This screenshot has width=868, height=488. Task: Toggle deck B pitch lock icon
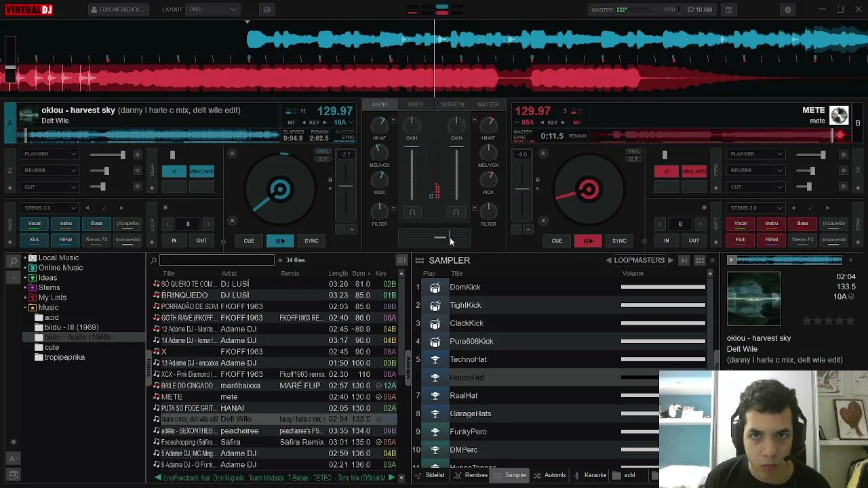pyautogui.click(x=537, y=180)
